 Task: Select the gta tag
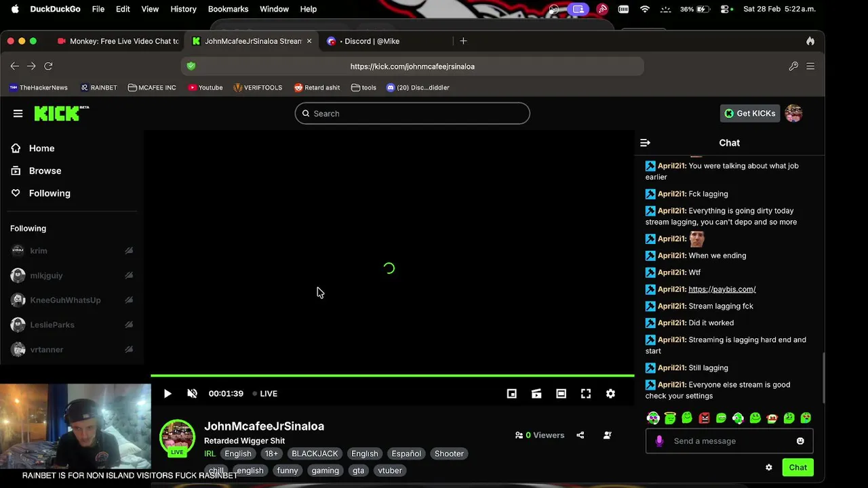[358, 470]
